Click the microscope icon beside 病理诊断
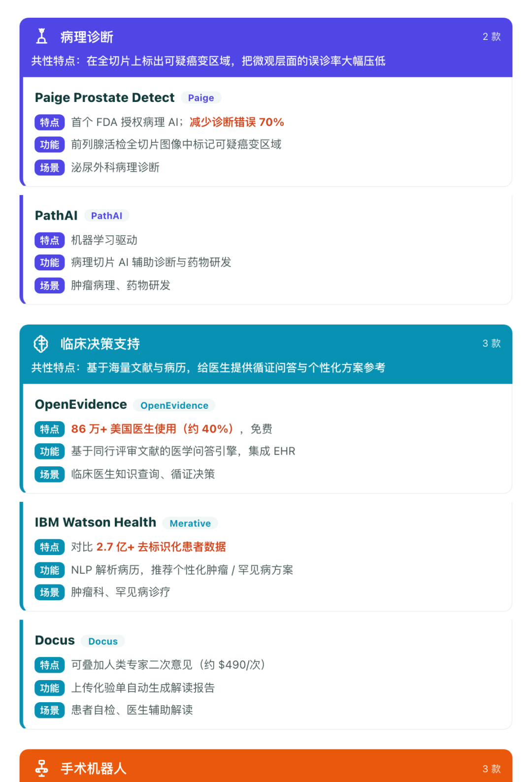Image resolution: width=532 pixels, height=782 pixels. click(x=42, y=36)
